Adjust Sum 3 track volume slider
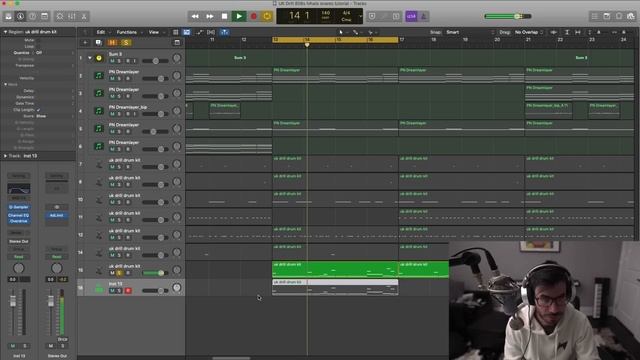640x360 pixels. pos(155,61)
